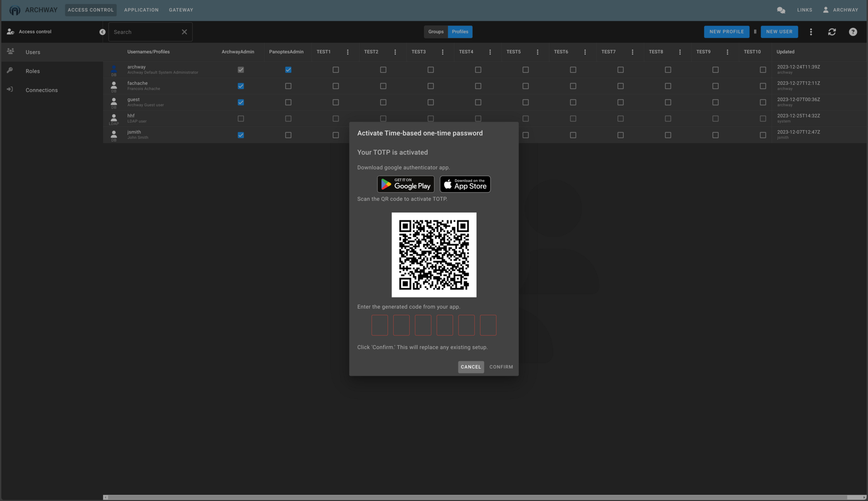The height and width of the screenshot is (501, 868).
Task: Toggle PanoptesAdmin checkbox for archway
Action: (288, 70)
